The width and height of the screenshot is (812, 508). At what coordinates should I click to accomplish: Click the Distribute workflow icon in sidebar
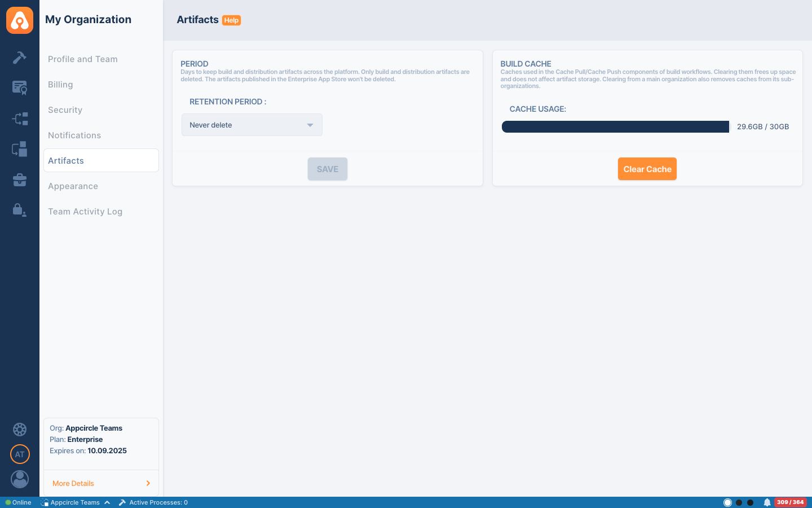coord(20,119)
